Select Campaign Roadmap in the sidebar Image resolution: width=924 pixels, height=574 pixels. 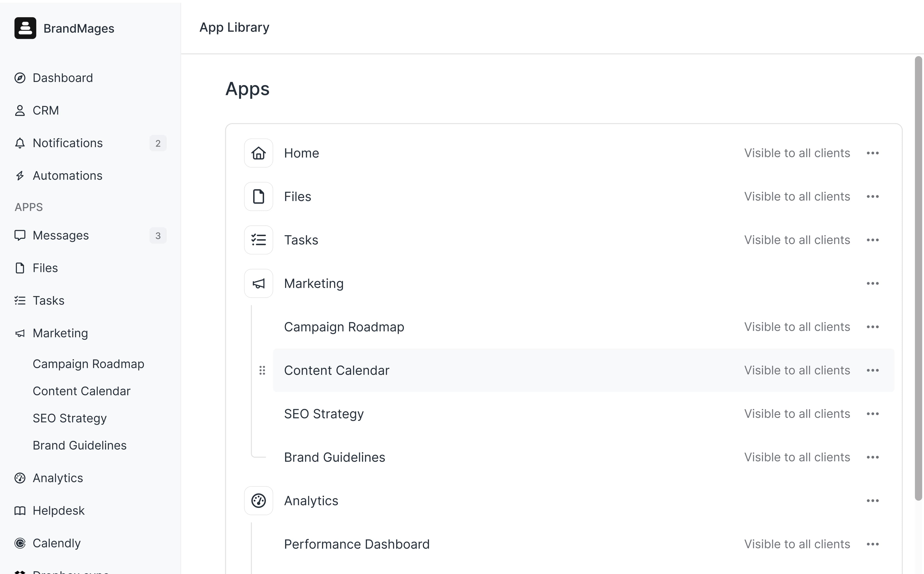coord(89,364)
